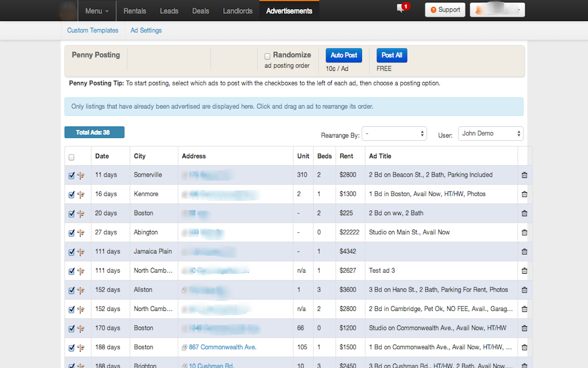Click the $22222 rent cell
The height and width of the screenshot is (368, 588).
(x=350, y=232)
